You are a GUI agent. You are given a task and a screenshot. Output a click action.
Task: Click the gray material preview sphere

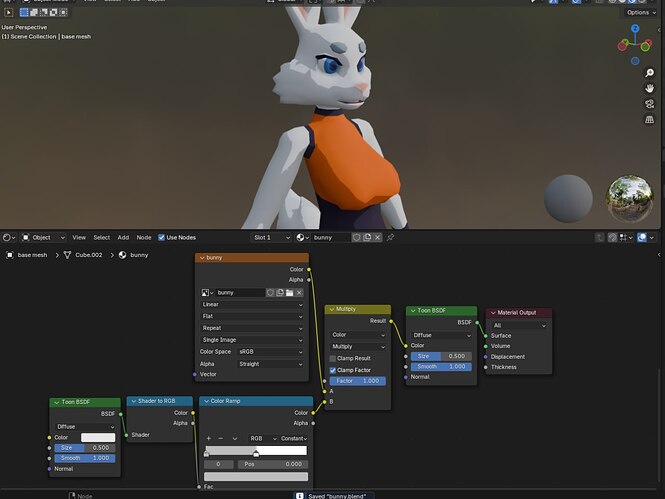pyautogui.click(x=568, y=198)
